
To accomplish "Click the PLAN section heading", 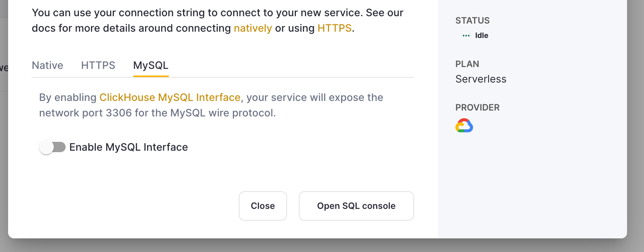I will pyautogui.click(x=467, y=64).
